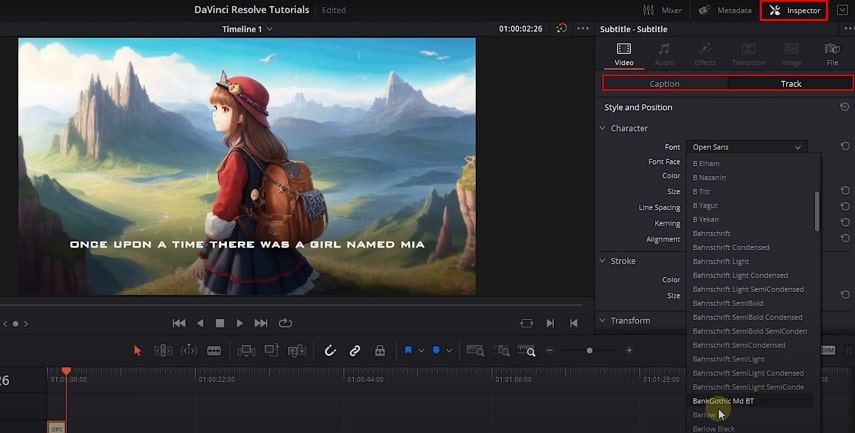
Task: Activate the Trim Edit Mode tool
Action: (x=163, y=351)
